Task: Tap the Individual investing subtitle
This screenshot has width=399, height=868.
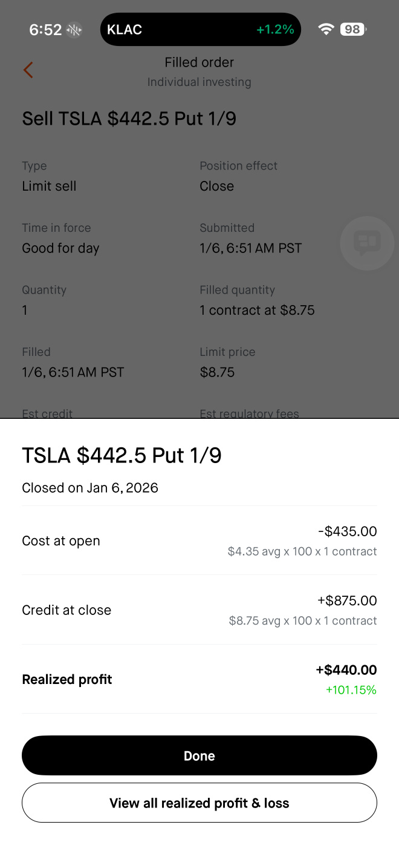Action: [x=199, y=82]
